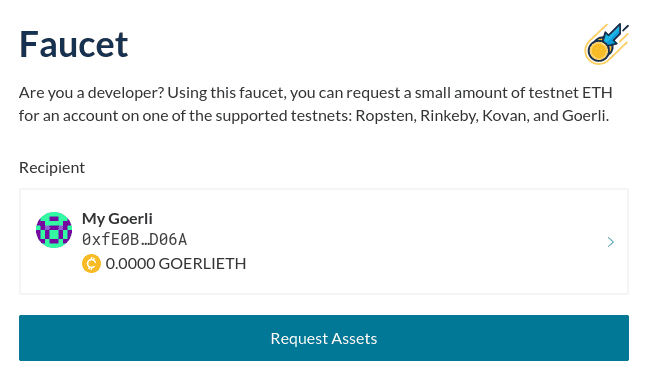
Task: Request Assets for the recipient account
Action: pos(324,338)
